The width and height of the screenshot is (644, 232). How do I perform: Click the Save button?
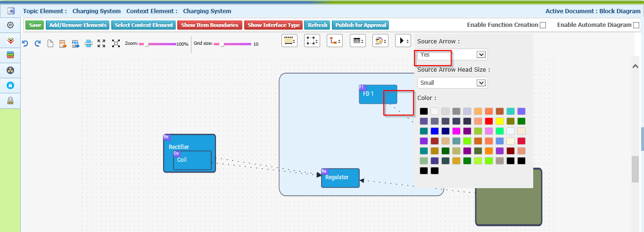pos(35,25)
